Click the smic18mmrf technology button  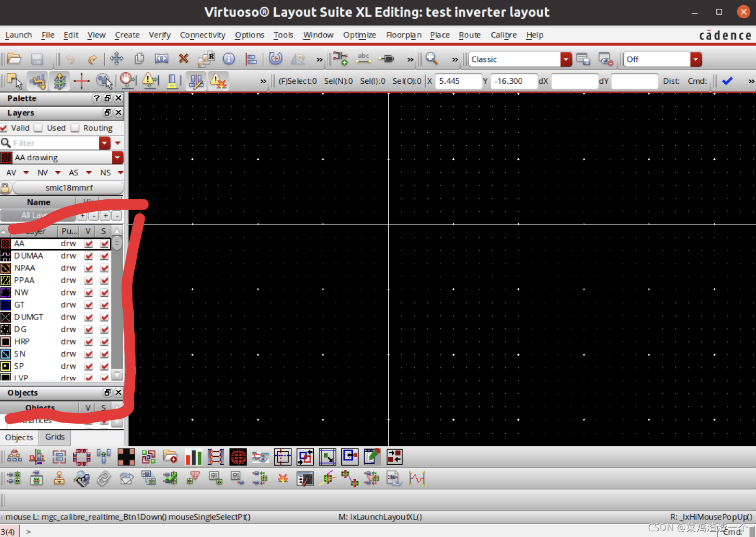[69, 188]
